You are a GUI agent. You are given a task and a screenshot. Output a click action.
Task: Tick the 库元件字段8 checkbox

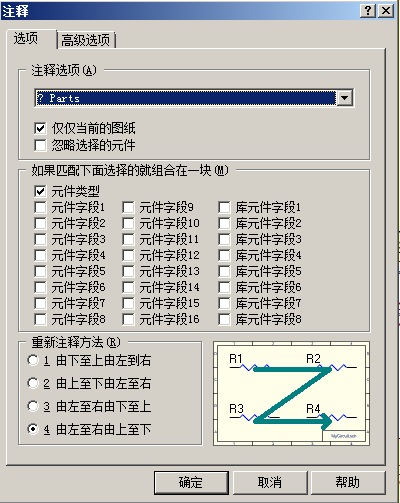[x=224, y=319]
